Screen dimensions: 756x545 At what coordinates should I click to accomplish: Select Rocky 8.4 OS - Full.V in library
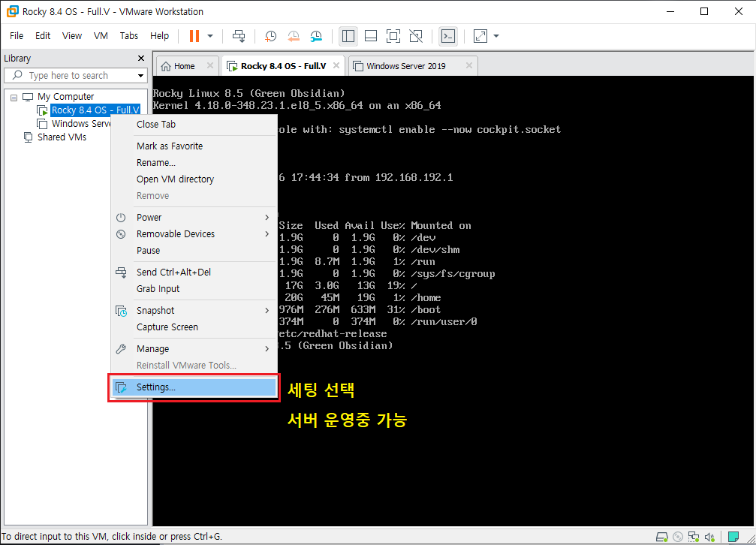point(95,110)
